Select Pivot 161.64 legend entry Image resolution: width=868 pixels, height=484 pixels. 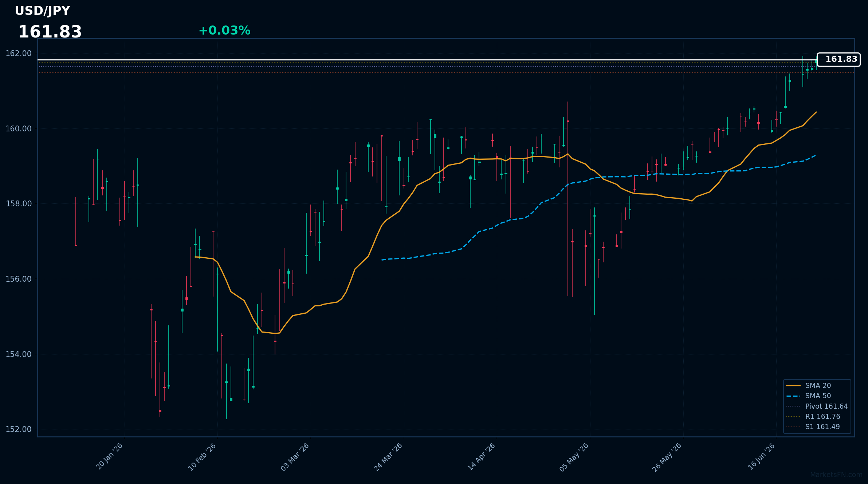[818, 406]
